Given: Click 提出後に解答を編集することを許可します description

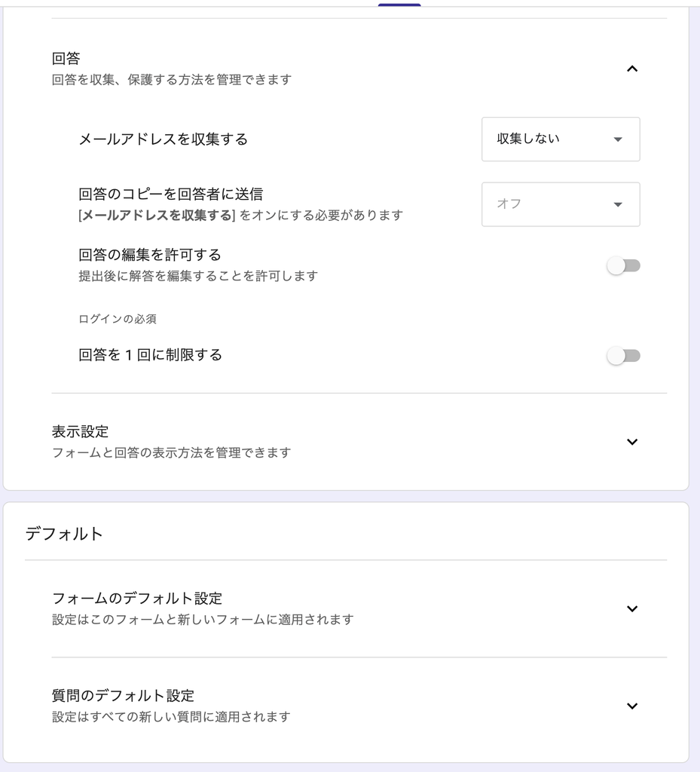Looking at the screenshot, I should (198, 276).
